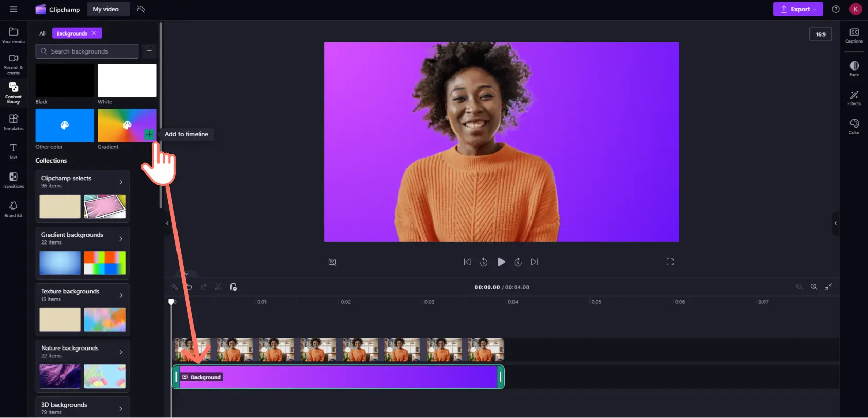Open the Text panel
The image size is (868, 418).
coord(13,151)
